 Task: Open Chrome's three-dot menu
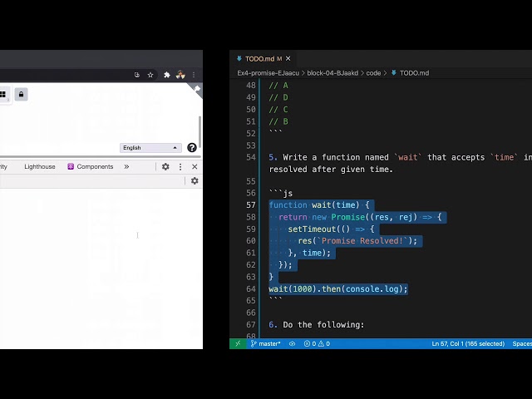click(194, 75)
